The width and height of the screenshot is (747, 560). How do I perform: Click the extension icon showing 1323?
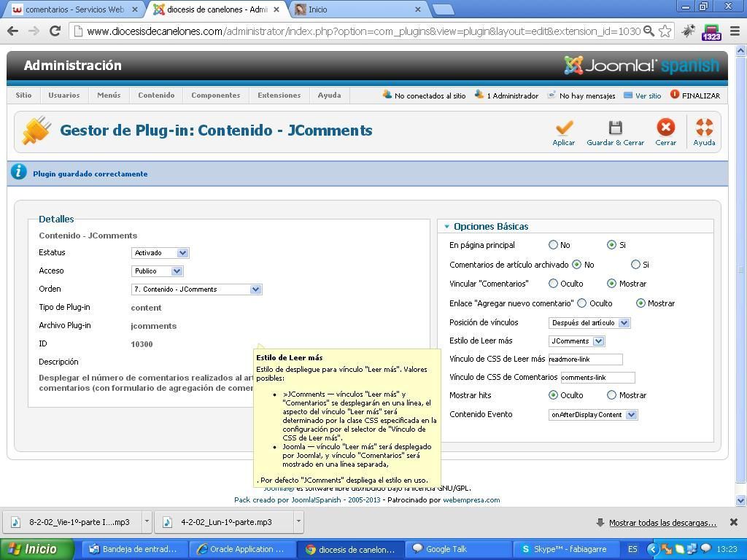pos(711,32)
